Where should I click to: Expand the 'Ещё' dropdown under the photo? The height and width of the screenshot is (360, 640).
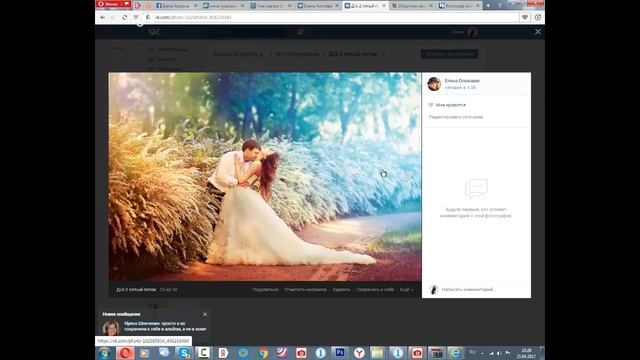pos(406,289)
